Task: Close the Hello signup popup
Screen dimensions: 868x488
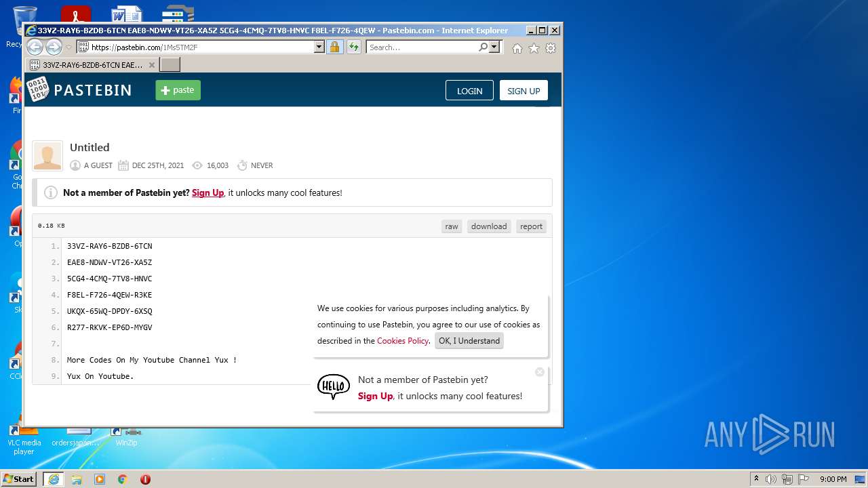Action: click(x=540, y=372)
